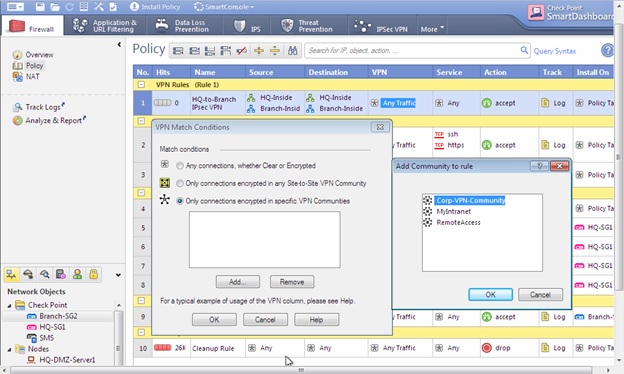Click the binoculars search icon in Policy toolbar
Screen dimensions: 624x374
[x=292, y=51]
